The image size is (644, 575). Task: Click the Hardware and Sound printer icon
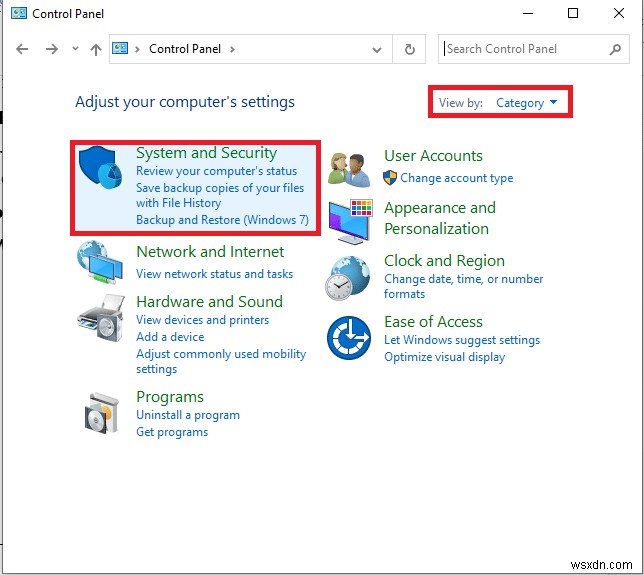click(x=101, y=318)
